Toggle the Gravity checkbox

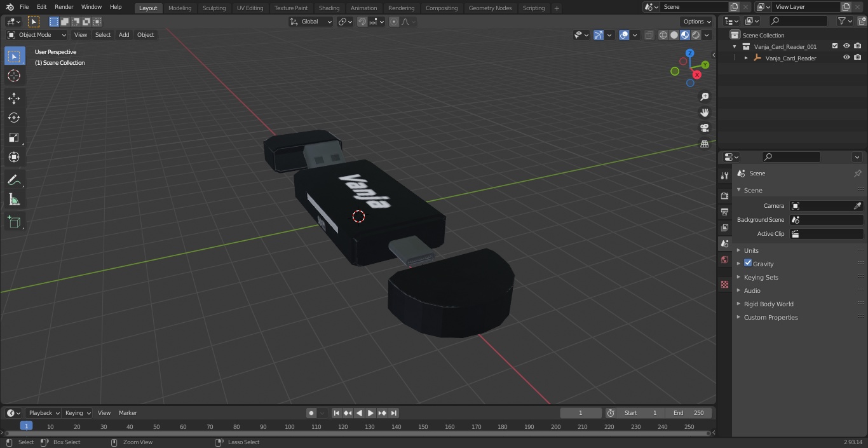pos(748,263)
